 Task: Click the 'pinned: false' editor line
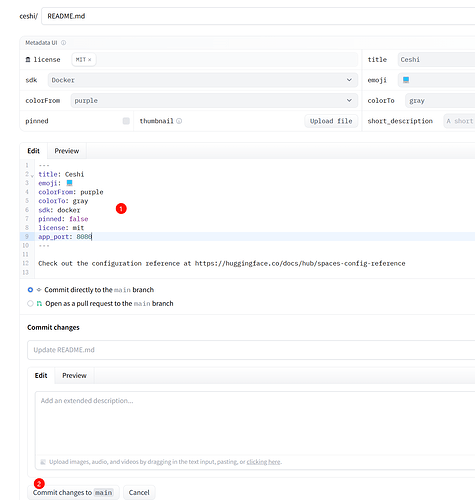[x=63, y=219]
